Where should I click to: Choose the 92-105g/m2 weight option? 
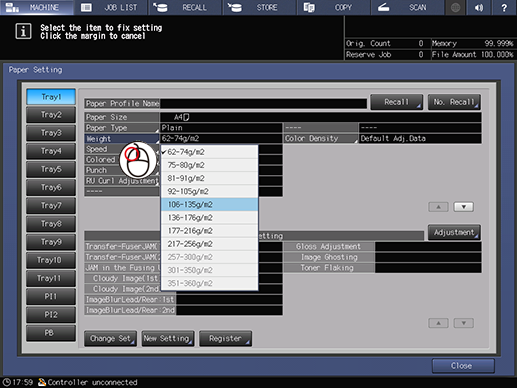click(x=209, y=191)
